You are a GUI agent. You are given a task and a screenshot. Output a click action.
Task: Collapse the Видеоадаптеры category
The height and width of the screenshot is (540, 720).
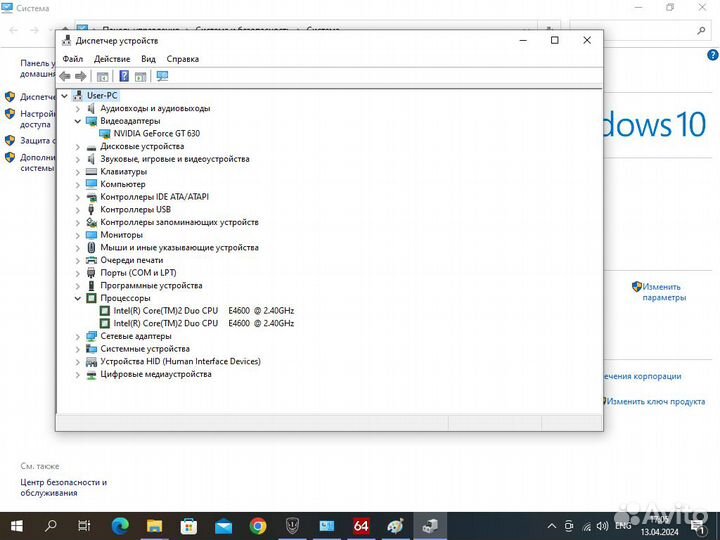(x=78, y=121)
